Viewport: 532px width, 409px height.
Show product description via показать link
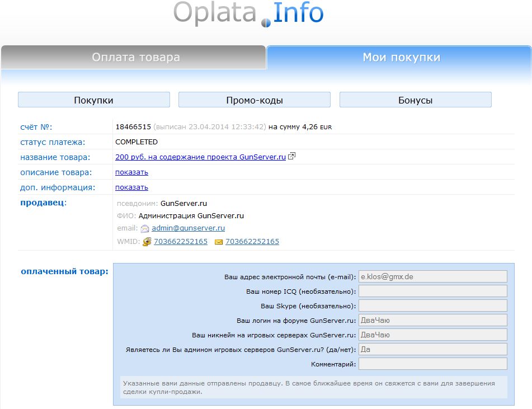(131, 172)
